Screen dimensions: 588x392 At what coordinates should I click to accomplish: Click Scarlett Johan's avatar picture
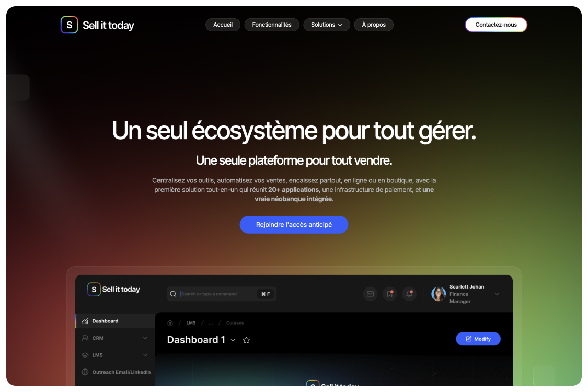(439, 294)
